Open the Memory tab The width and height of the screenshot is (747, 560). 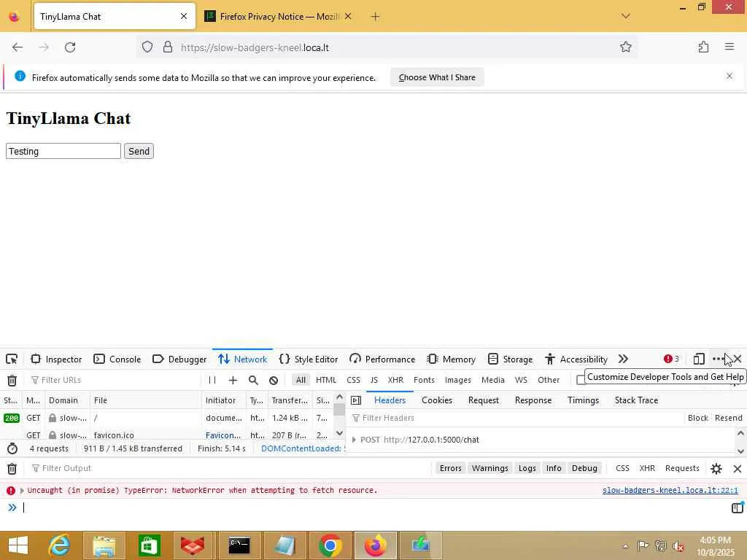click(452, 359)
